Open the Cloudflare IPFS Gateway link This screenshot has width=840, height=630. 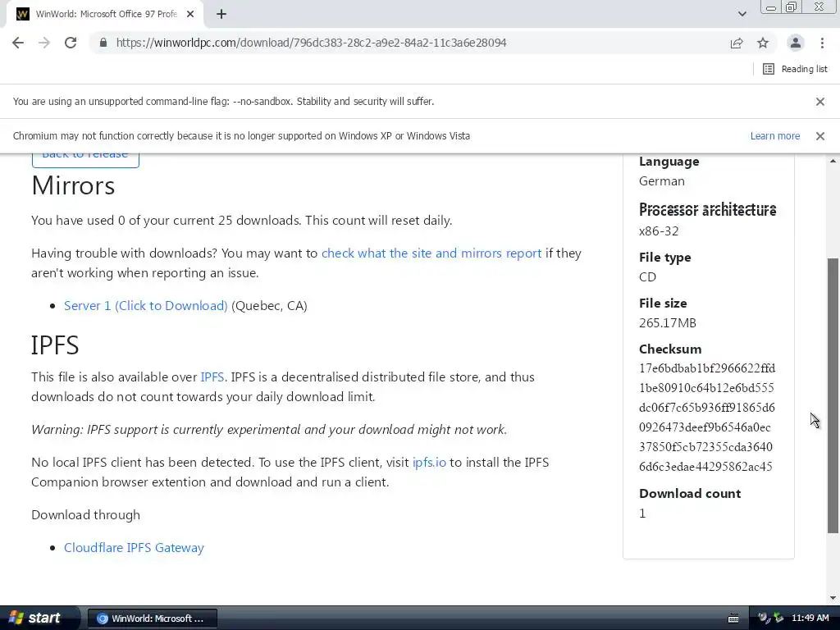pos(134,547)
